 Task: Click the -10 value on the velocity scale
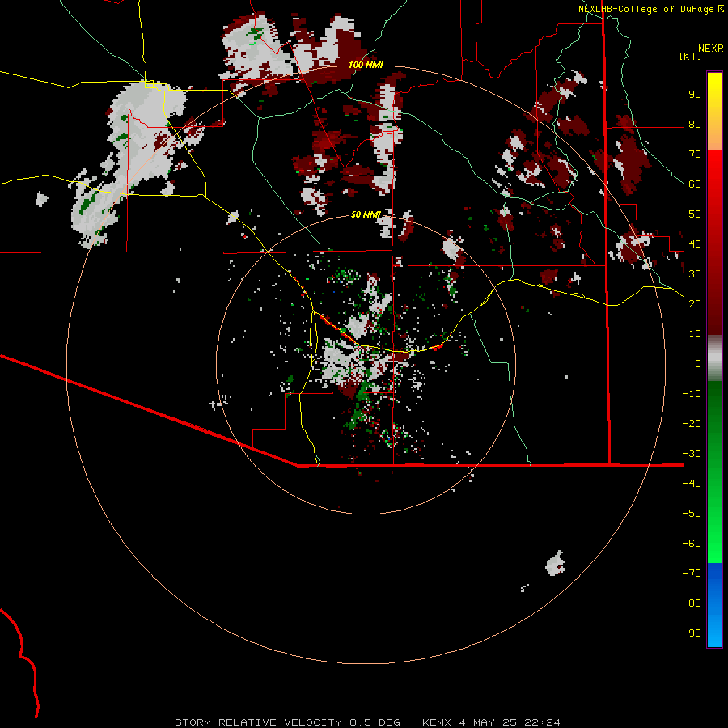click(x=692, y=394)
